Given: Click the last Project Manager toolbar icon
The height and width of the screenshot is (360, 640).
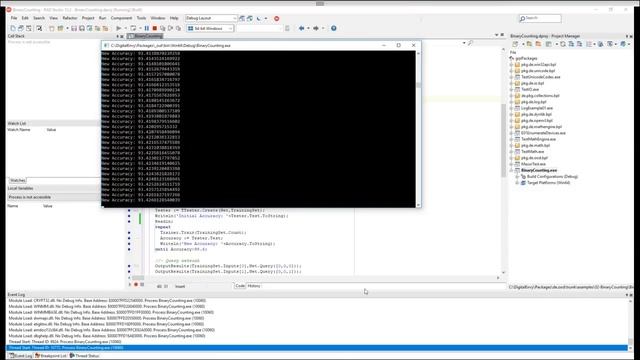Looking at the screenshot, I should (x=623, y=44).
